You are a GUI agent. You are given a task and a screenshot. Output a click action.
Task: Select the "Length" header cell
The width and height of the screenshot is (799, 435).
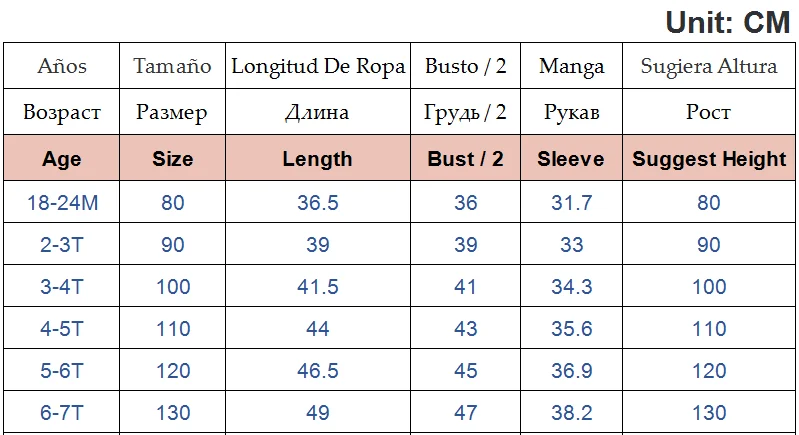coord(317,158)
